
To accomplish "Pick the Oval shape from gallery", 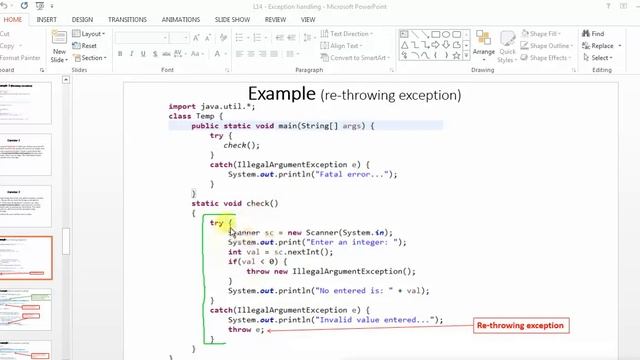I will click(446, 34).
